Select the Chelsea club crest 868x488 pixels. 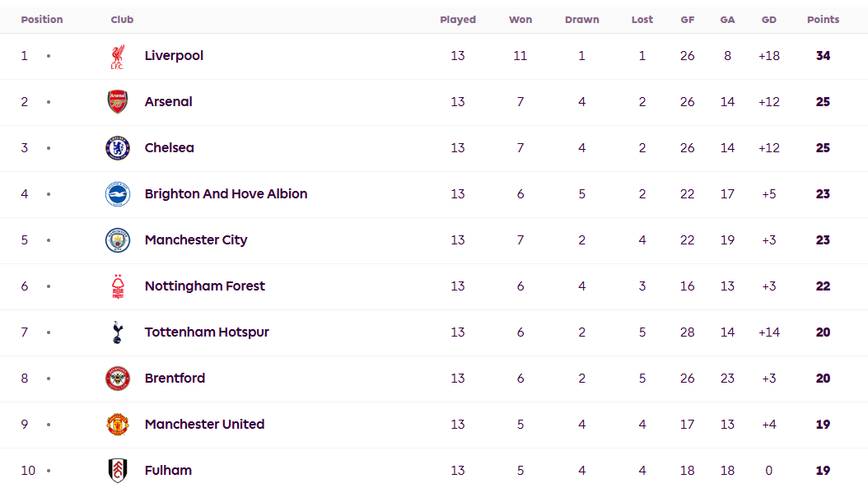click(118, 148)
